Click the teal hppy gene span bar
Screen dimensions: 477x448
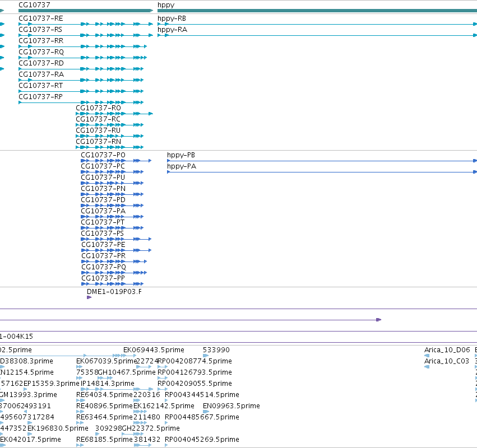(317, 11)
